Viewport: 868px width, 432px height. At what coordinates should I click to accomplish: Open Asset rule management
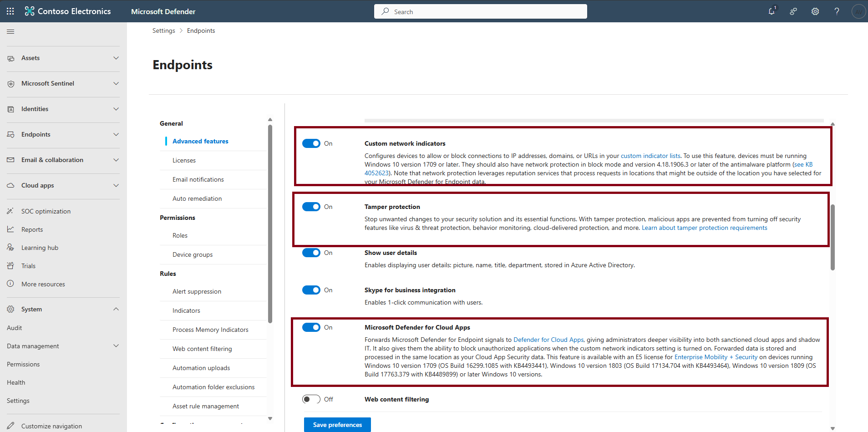coord(206,406)
